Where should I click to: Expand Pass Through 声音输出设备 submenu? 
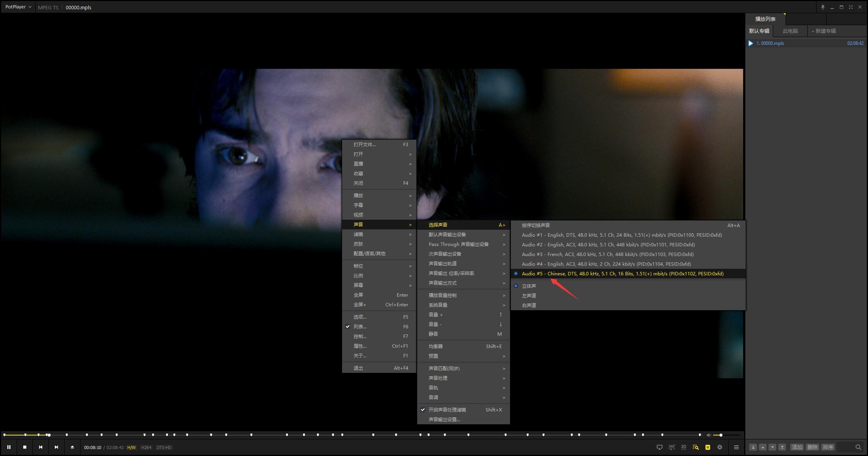(463, 244)
